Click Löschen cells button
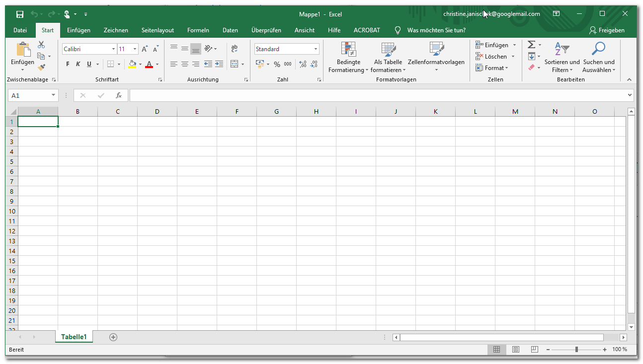Screen dimensions: 643x364 click(491, 57)
